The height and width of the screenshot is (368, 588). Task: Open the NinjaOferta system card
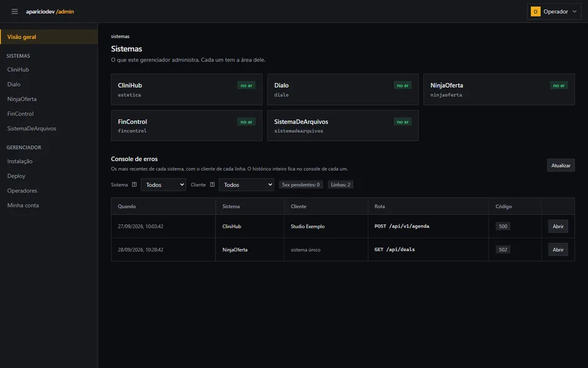point(499,90)
